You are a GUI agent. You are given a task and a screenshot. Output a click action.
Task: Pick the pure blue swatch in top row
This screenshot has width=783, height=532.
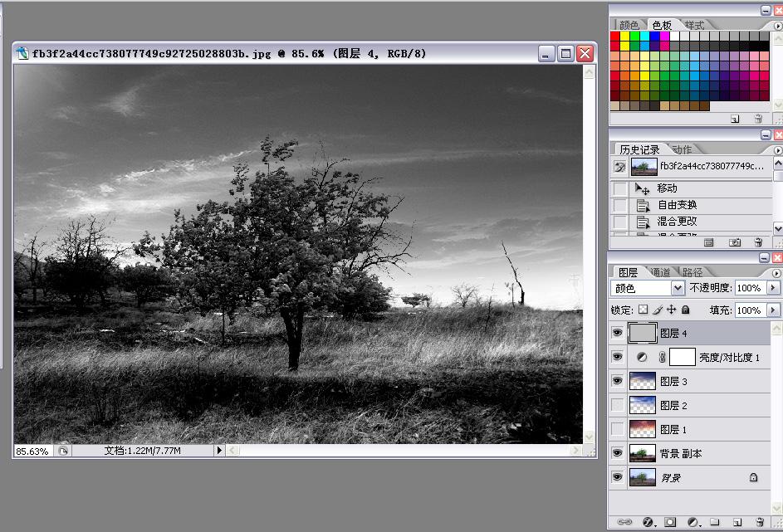pos(654,36)
